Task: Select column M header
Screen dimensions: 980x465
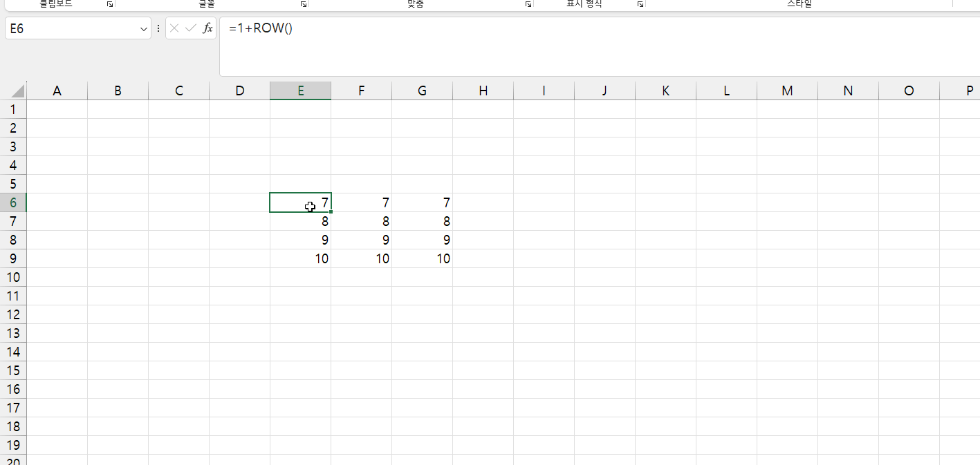Action: (x=787, y=91)
